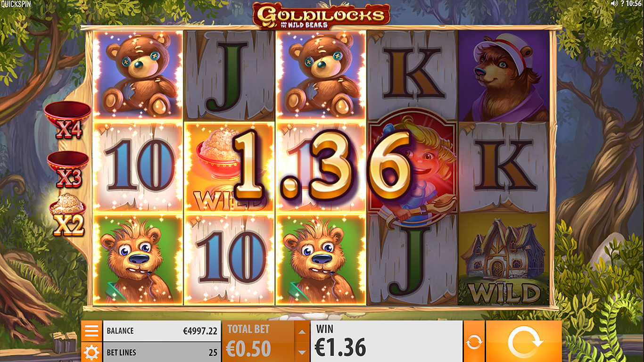
Task: Toggle the autoplay circular arrows button
Action: [474, 341]
